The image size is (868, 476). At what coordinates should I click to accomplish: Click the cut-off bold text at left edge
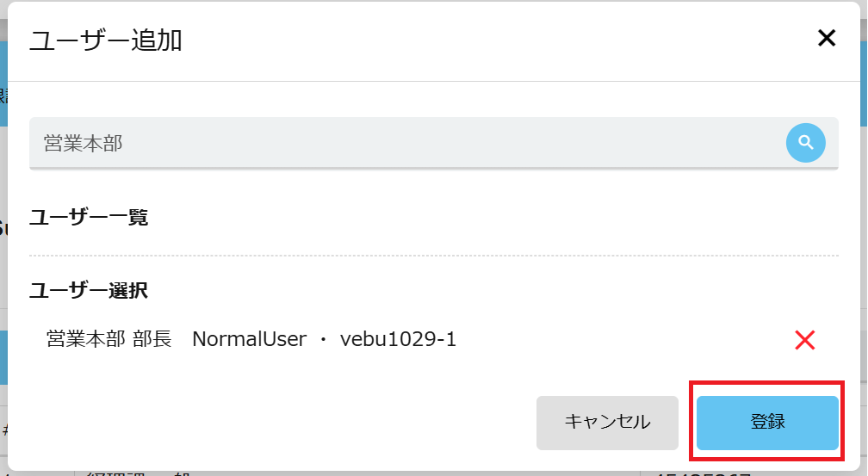[3, 228]
